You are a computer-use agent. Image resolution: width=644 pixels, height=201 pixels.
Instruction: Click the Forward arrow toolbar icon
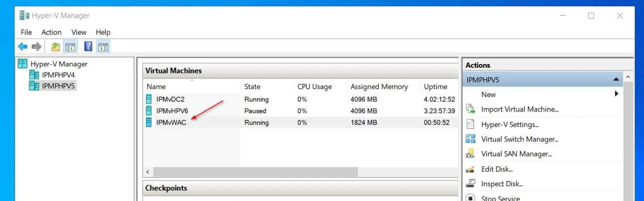pos(36,47)
